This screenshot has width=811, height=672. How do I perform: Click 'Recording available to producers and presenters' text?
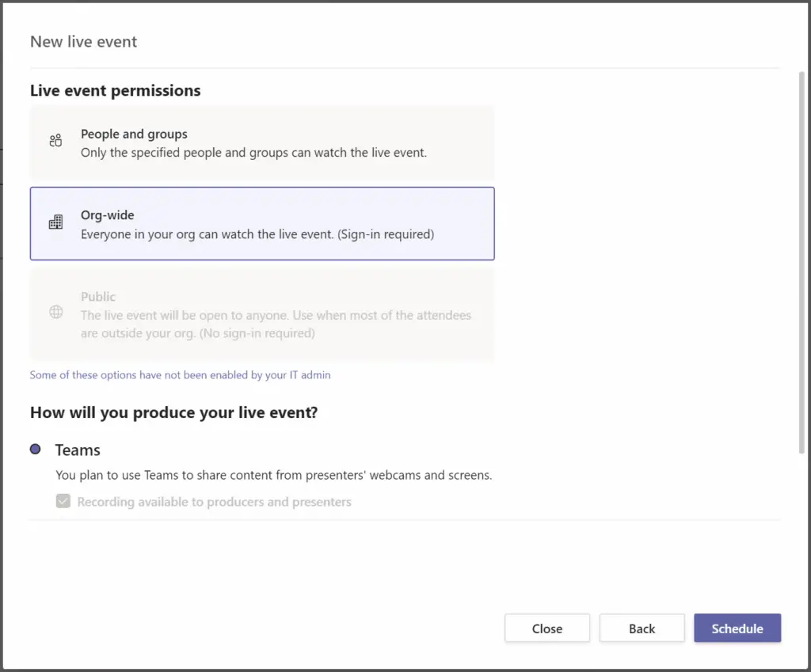[x=214, y=501]
